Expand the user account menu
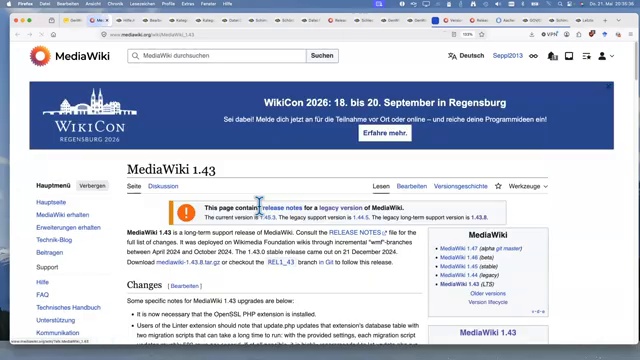 [606, 56]
